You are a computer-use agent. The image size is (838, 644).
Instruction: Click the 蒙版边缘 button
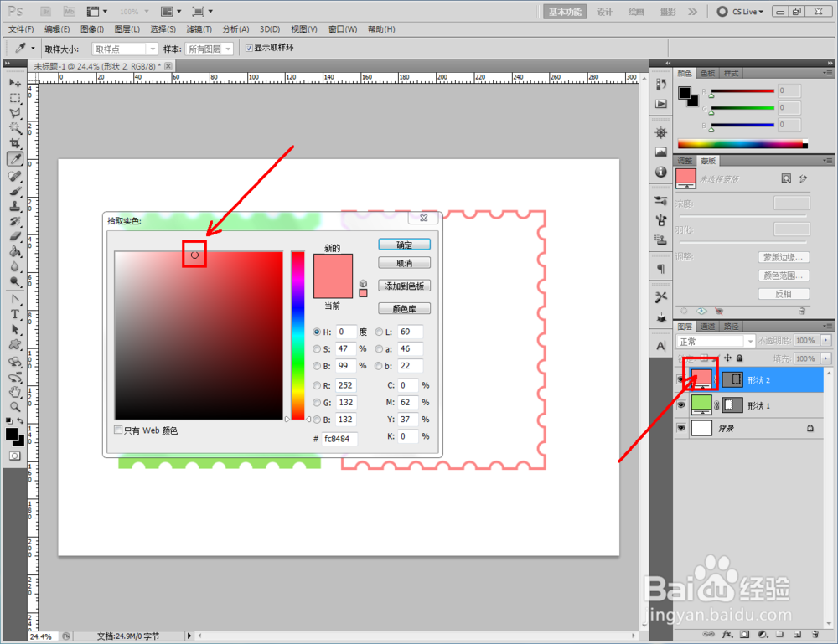(784, 257)
